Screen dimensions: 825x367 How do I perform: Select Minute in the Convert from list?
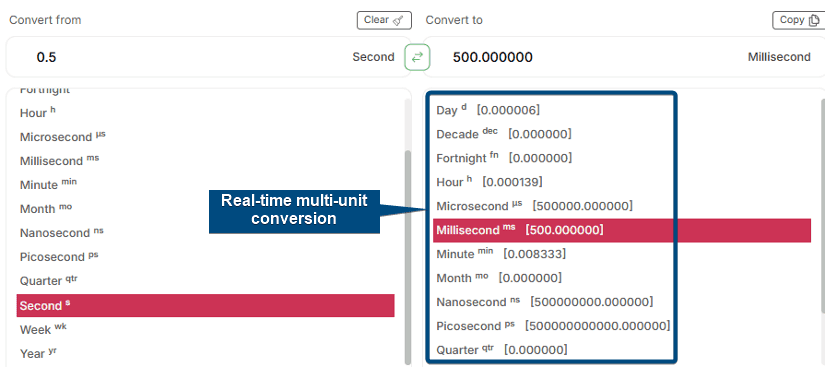(205, 185)
